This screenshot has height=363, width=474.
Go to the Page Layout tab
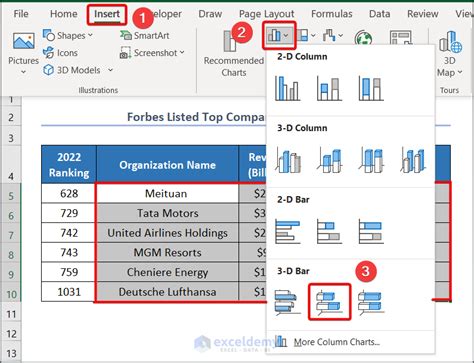266,14
